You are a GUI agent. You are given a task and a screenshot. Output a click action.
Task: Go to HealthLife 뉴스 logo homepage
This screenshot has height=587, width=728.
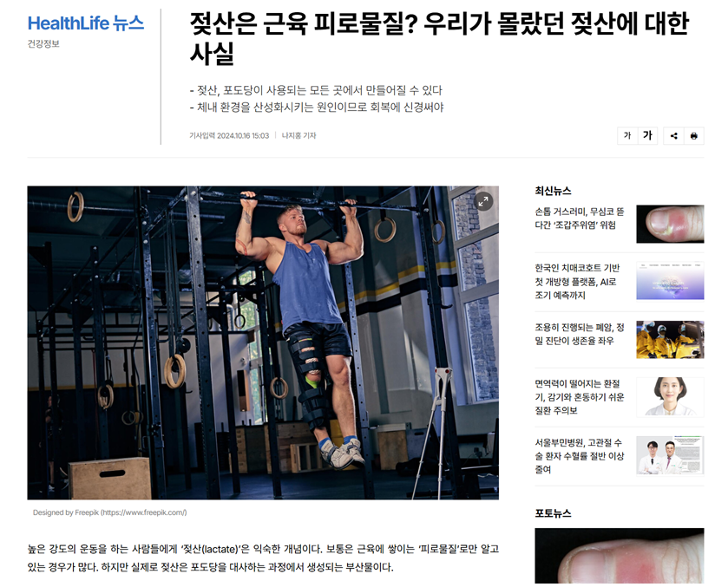coord(86,23)
